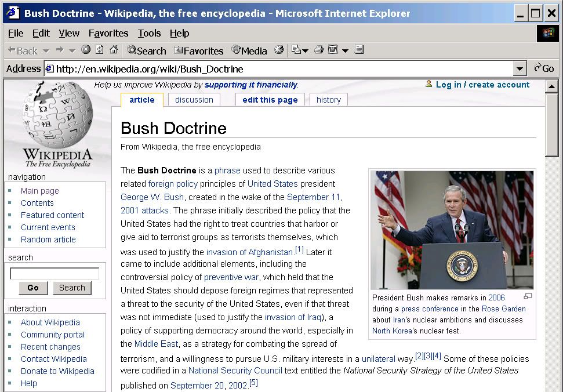This screenshot has width=563, height=392.
Task: Click the scroll up arrow
Action: (x=551, y=86)
